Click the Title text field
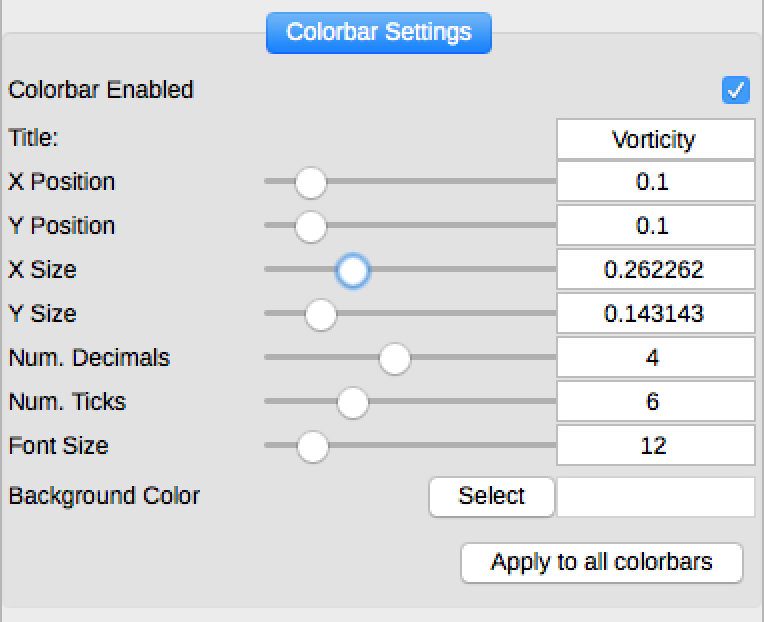This screenshot has width=764, height=622. (655, 139)
